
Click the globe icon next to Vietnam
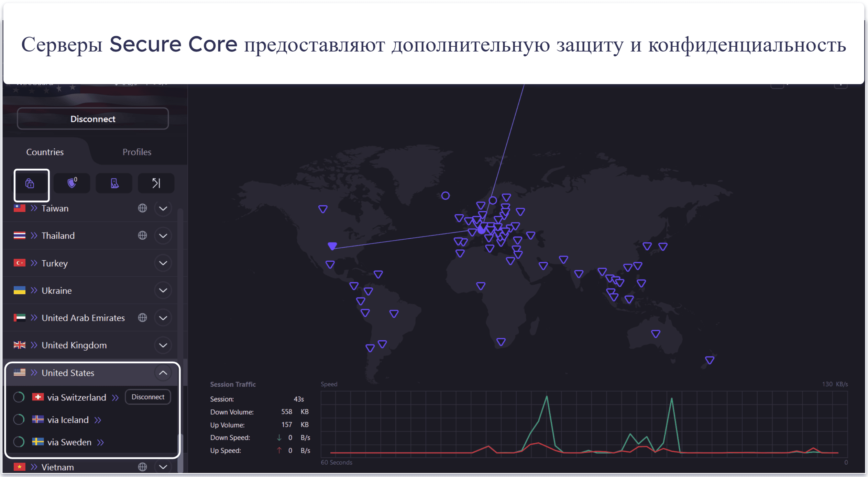coord(142,467)
